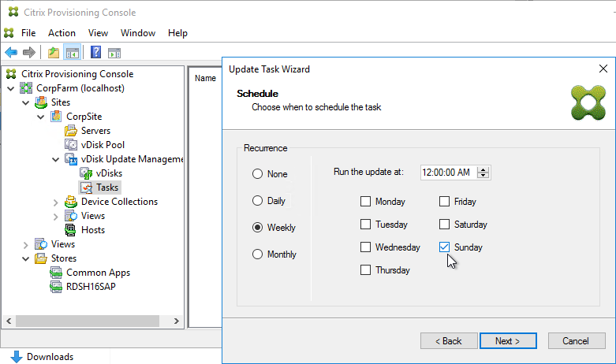Select the Monthly recurrence option

coord(257,254)
